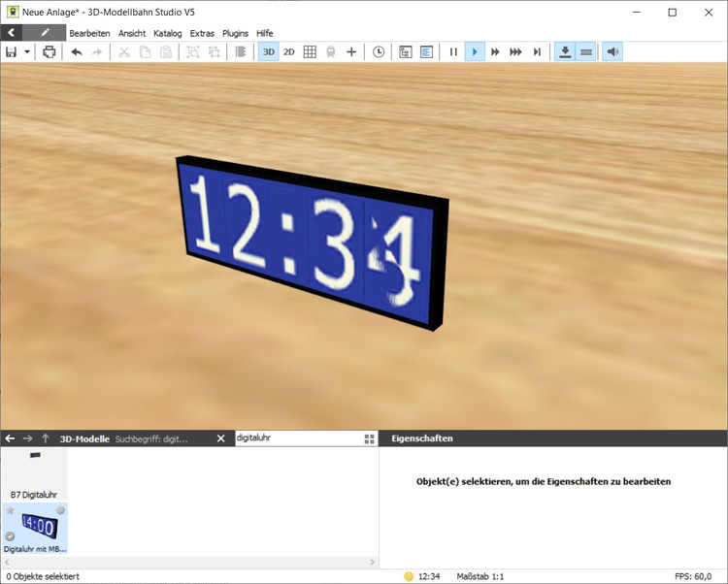Click the train camera icon

pyautogui.click(x=331, y=52)
